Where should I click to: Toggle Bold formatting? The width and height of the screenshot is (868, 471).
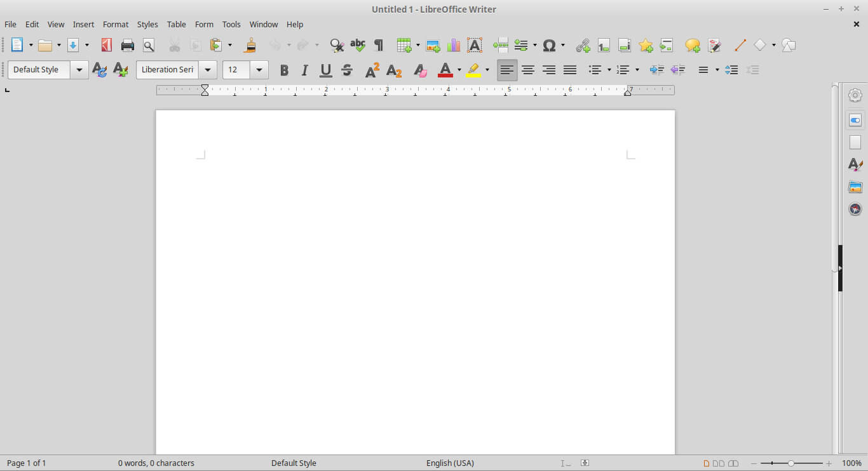(x=284, y=70)
